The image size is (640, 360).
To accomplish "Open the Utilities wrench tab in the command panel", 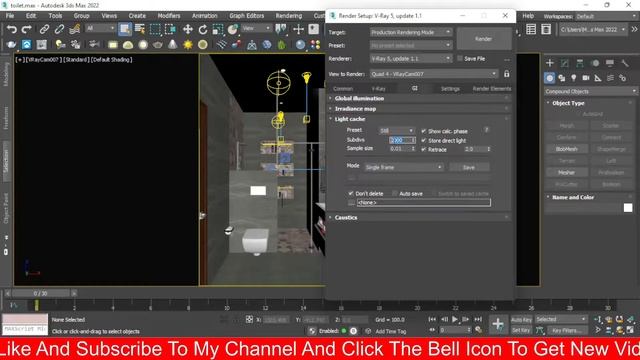I will click(x=625, y=63).
